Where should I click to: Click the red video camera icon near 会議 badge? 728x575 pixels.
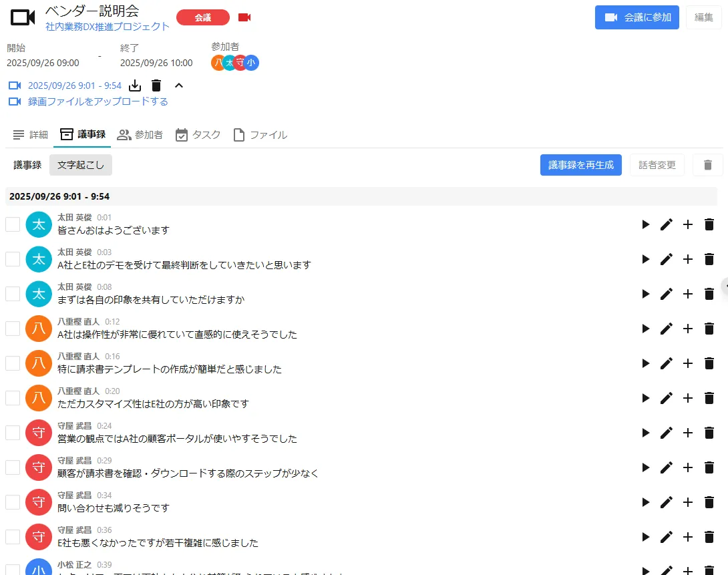(x=244, y=17)
